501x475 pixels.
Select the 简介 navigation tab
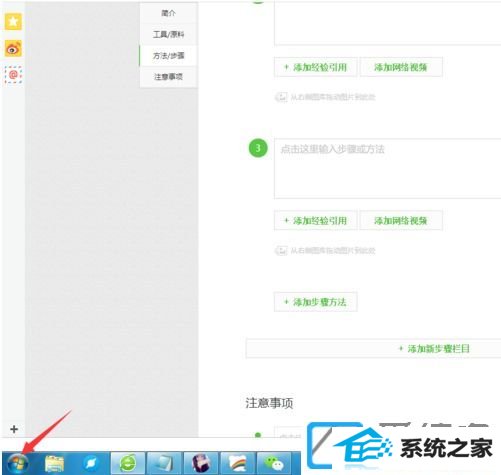[168, 13]
